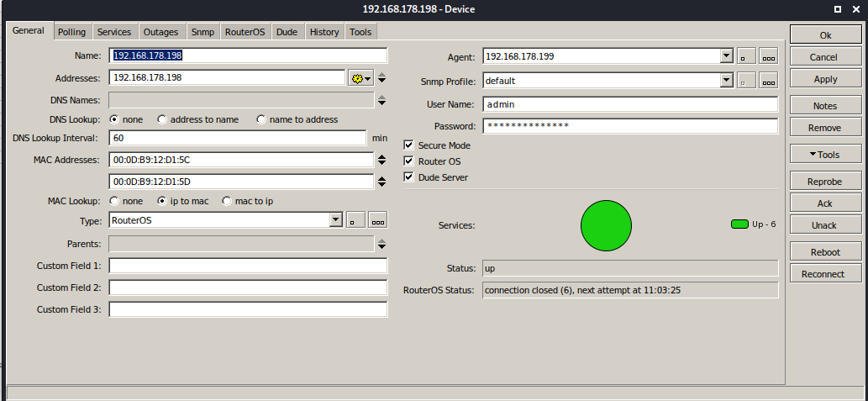The width and height of the screenshot is (868, 401).
Task: Select DNS Lookup name to address
Action: pyautogui.click(x=261, y=119)
